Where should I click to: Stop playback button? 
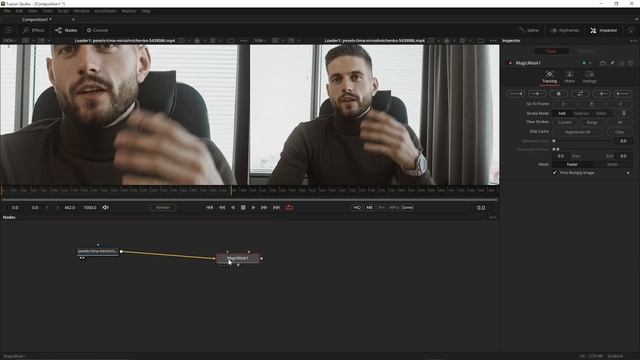[243, 207]
